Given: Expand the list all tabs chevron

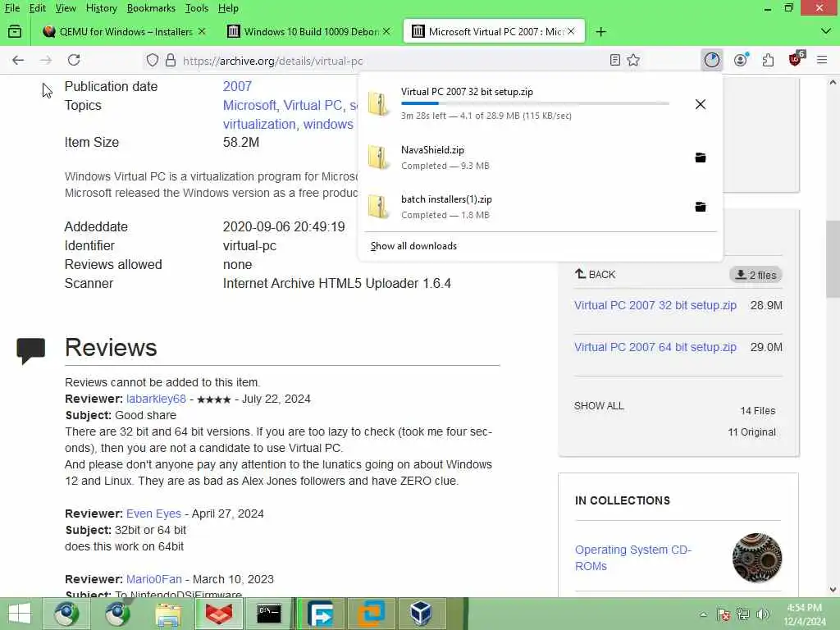Looking at the screenshot, I should tap(826, 32).
